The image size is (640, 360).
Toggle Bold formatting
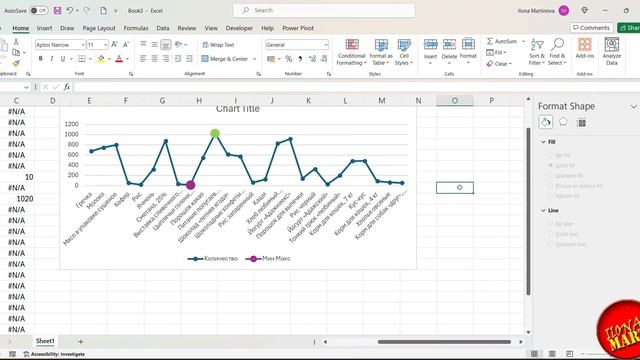click(40, 59)
